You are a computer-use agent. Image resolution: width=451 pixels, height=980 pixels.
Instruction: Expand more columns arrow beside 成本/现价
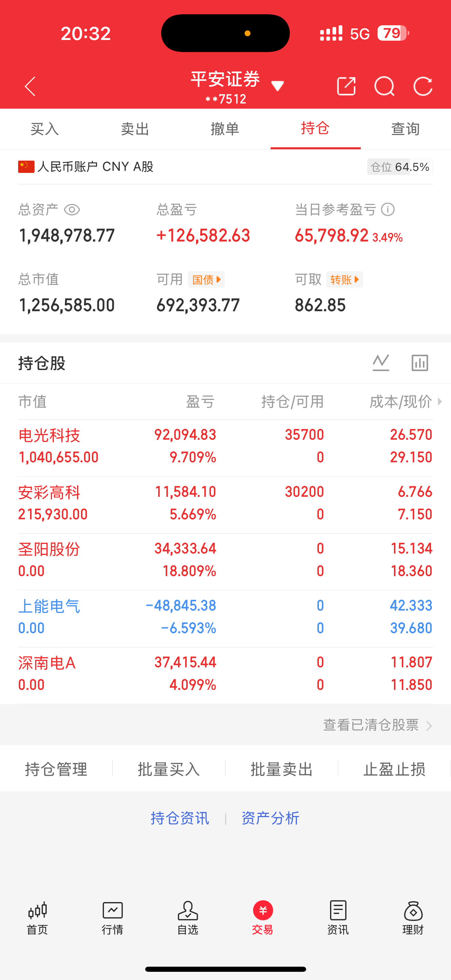point(440,401)
